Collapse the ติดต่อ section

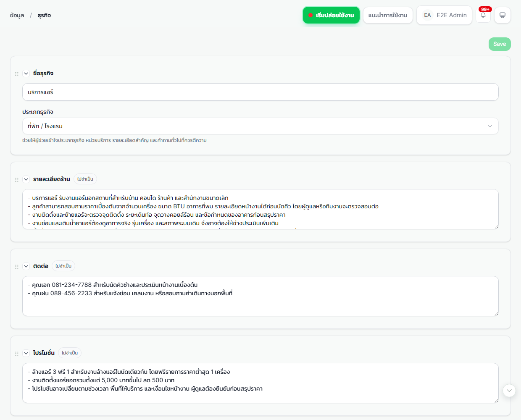(26, 266)
